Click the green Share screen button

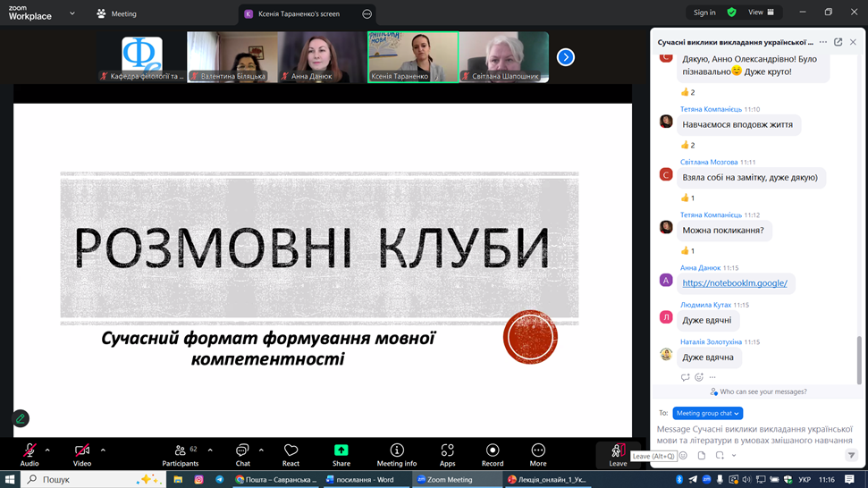tap(341, 454)
